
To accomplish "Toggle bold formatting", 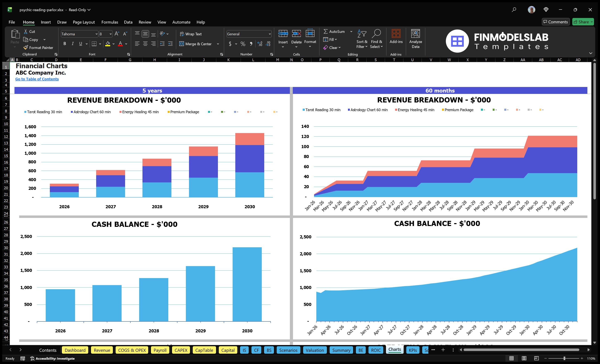I will (x=65, y=44).
